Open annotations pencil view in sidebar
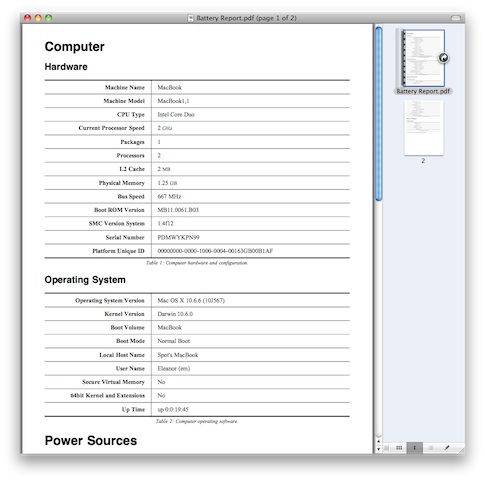Image resolution: width=485 pixels, height=481 pixels. click(447, 448)
